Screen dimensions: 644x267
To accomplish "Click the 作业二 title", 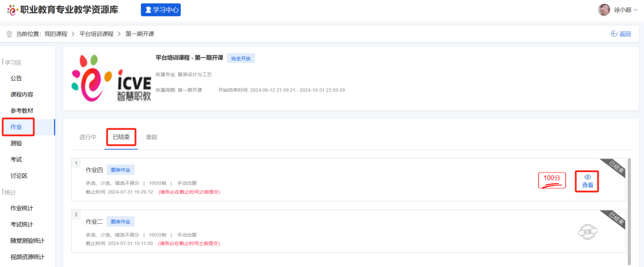I will pyautogui.click(x=95, y=221).
